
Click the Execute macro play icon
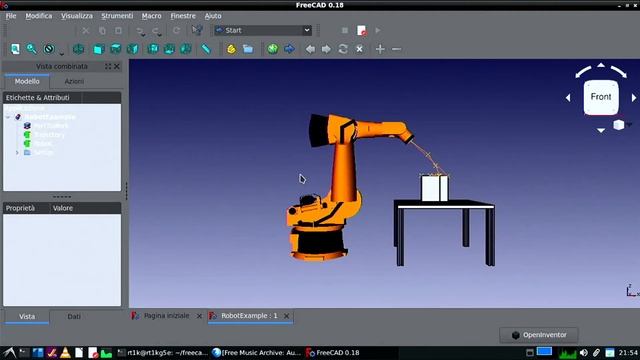378,31
